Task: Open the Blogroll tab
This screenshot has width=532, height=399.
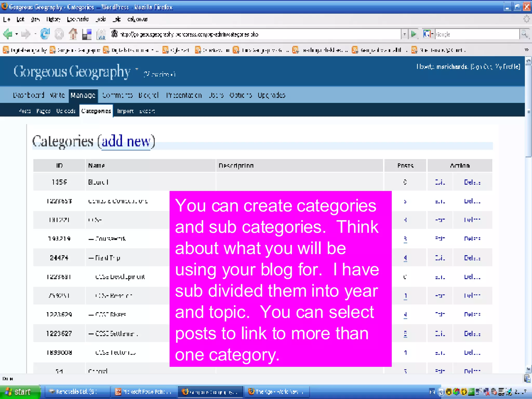Action: point(148,95)
